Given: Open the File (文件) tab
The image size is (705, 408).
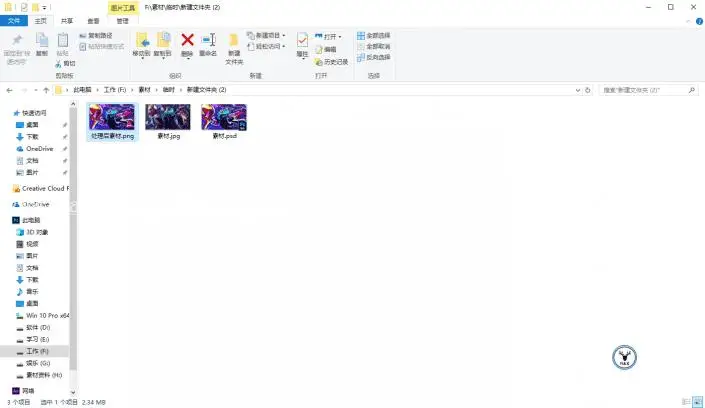Looking at the screenshot, I should (x=14, y=21).
